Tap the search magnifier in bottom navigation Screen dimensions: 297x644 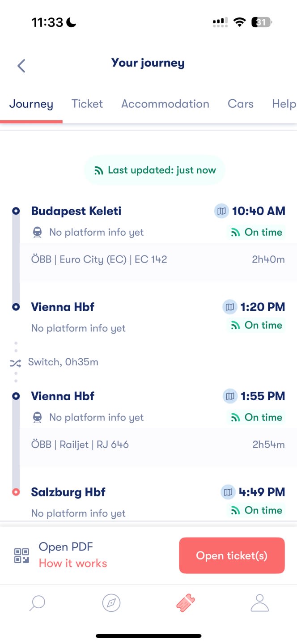[x=37, y=604]
